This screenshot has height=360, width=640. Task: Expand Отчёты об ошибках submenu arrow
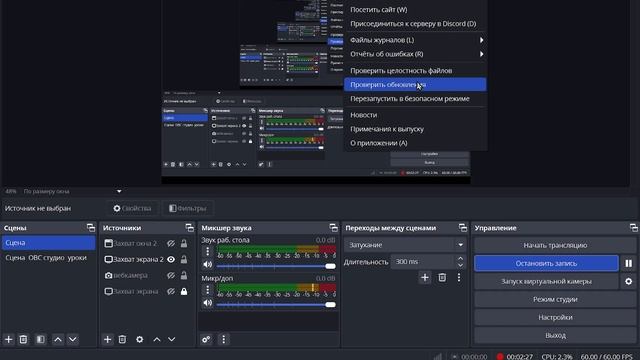point(482,54)
